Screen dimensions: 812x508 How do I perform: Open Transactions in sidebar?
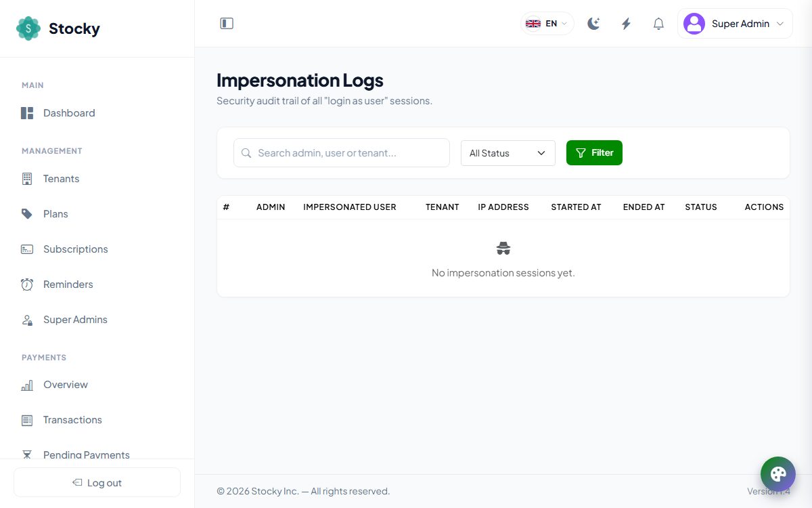point(97,420)
